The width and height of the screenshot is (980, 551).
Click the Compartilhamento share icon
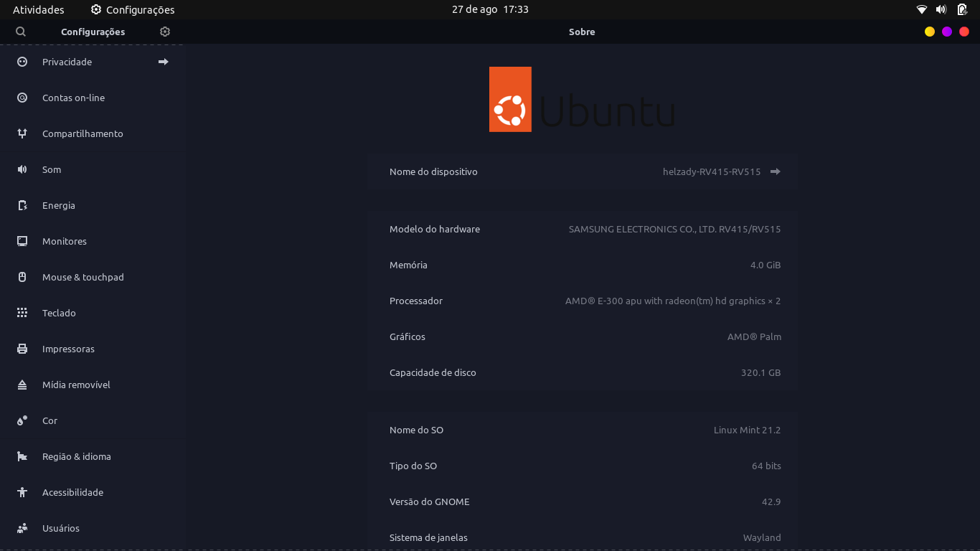[22, 133]
